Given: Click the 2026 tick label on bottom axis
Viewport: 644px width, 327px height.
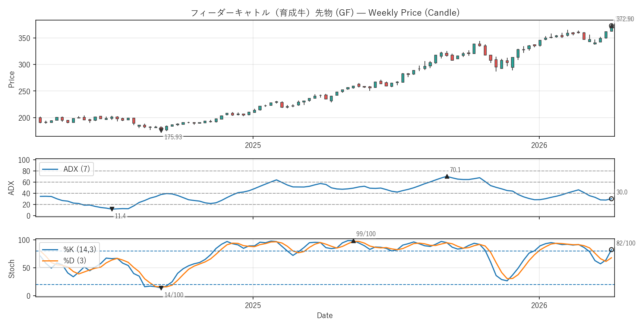Looking at the screenshot, I should [x=539, y=305].
